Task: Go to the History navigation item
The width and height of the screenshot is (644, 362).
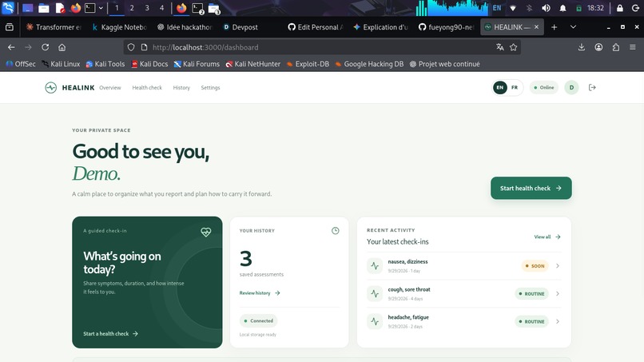Action: (x=181, y=88)
